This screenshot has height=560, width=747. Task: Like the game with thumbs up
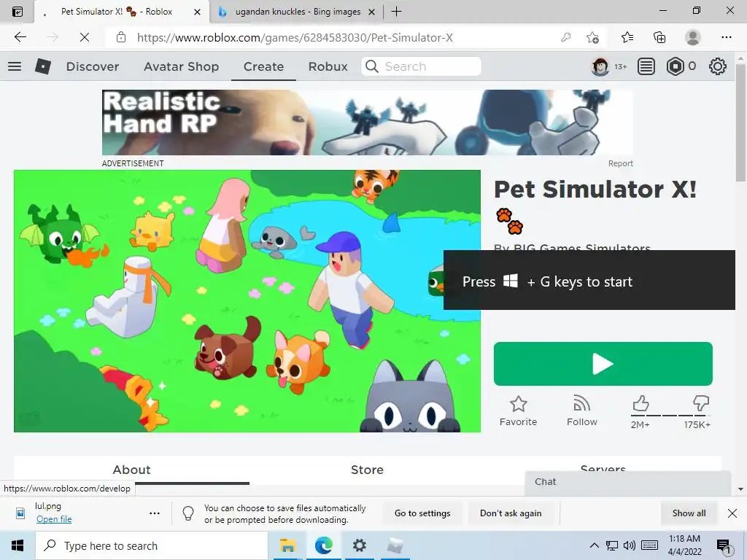[x=640, y=403]
